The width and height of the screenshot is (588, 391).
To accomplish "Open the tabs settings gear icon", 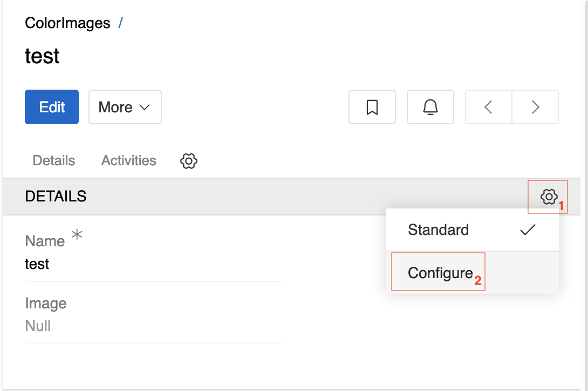I will pos(189,161).
